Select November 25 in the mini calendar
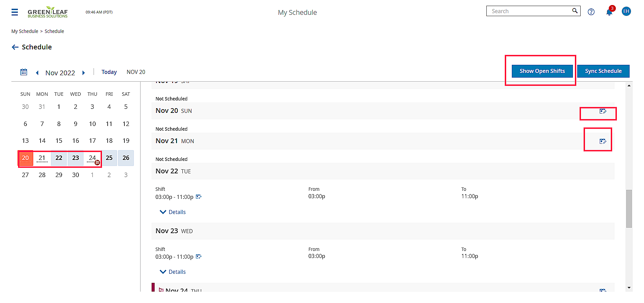 [x=109, y=158]
